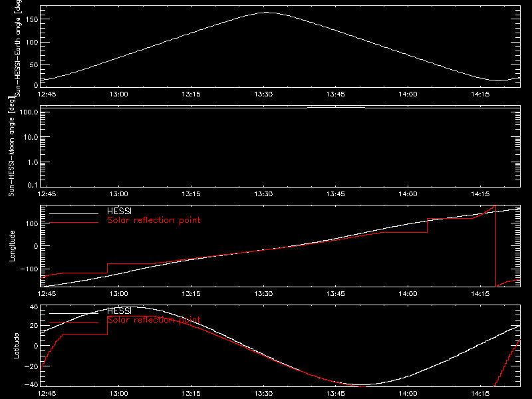Click the peak of the Earth angle curve
The image size is (532, 399).
pyautogui.click(x=266, y=13)
